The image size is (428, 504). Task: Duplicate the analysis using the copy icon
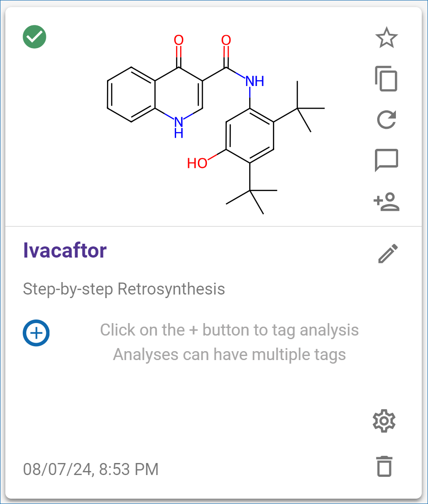tap(386, 79)
